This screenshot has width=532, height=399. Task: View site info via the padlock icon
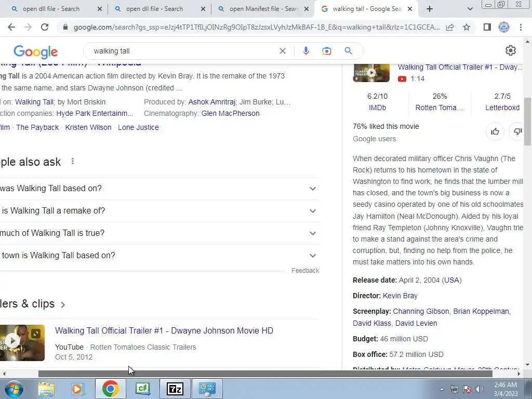pyautogui.click(x=65, y=27)
